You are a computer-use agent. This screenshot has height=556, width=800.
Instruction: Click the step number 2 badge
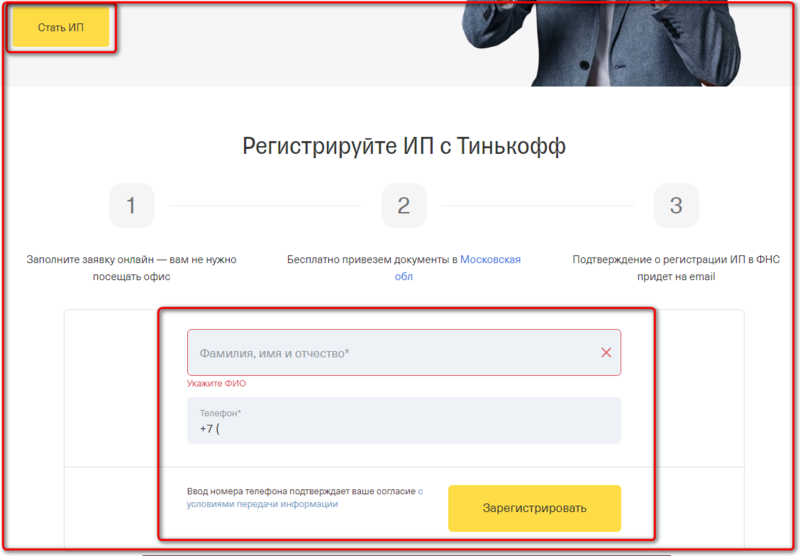point(404,206)
